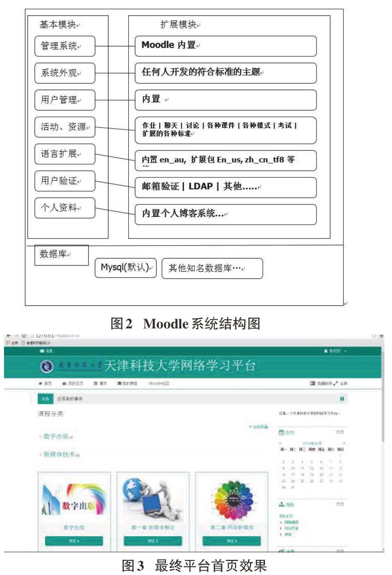The image size is (392, 575).
Task: Click the 隐藏板块 hide blocks button
Action: (x=321, y=383)
